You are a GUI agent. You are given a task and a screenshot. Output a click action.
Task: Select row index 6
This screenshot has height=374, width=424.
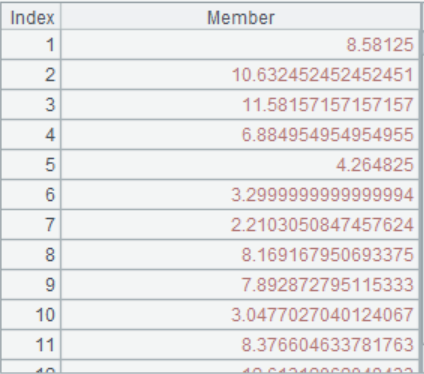(x=31, y=195)
